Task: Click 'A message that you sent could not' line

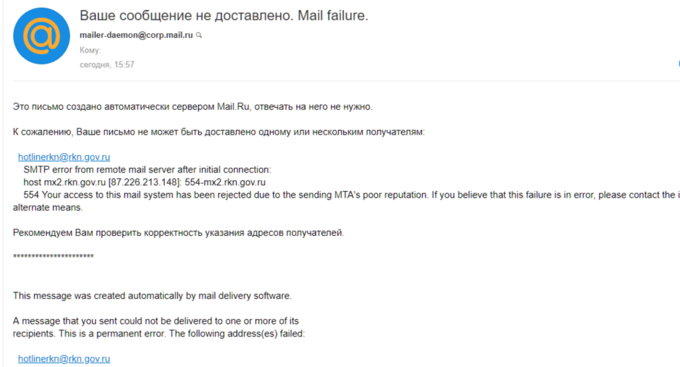Action: (x=156, y=321)
